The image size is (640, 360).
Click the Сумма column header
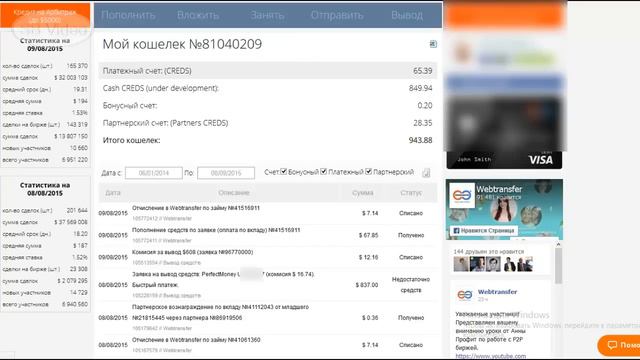[x=362, y=193]
